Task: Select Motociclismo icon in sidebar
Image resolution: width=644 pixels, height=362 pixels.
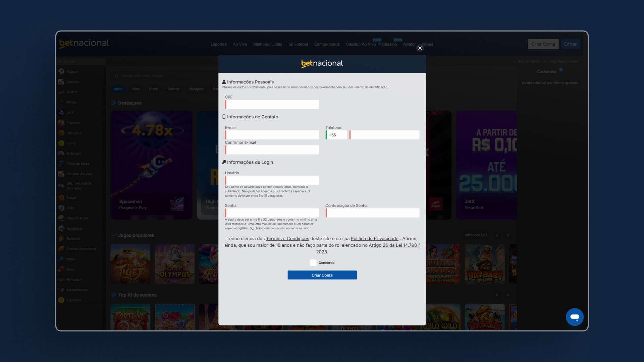Action: [61, 290]
